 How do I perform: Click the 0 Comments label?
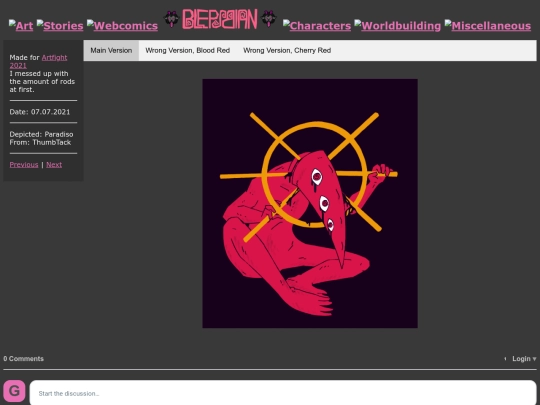pyautogui.click(x=23, y=359)
